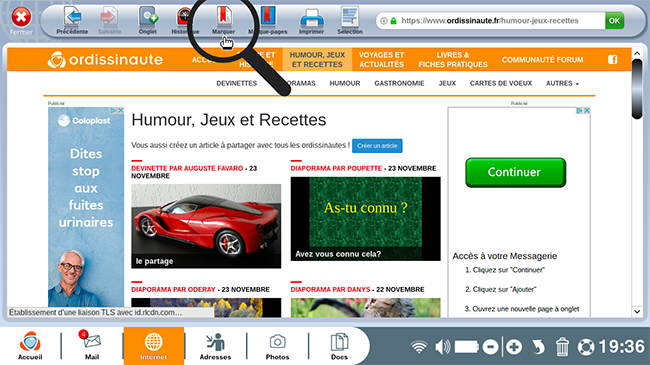Select Cartes de Voeux submenu item
The width and height of the screenshot is (650, 365).
click(x=501, y=83)
